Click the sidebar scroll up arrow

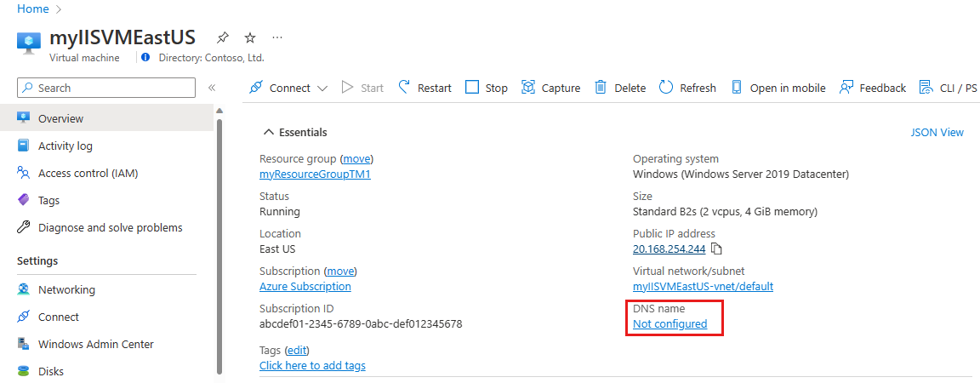[x=219, y=111]
